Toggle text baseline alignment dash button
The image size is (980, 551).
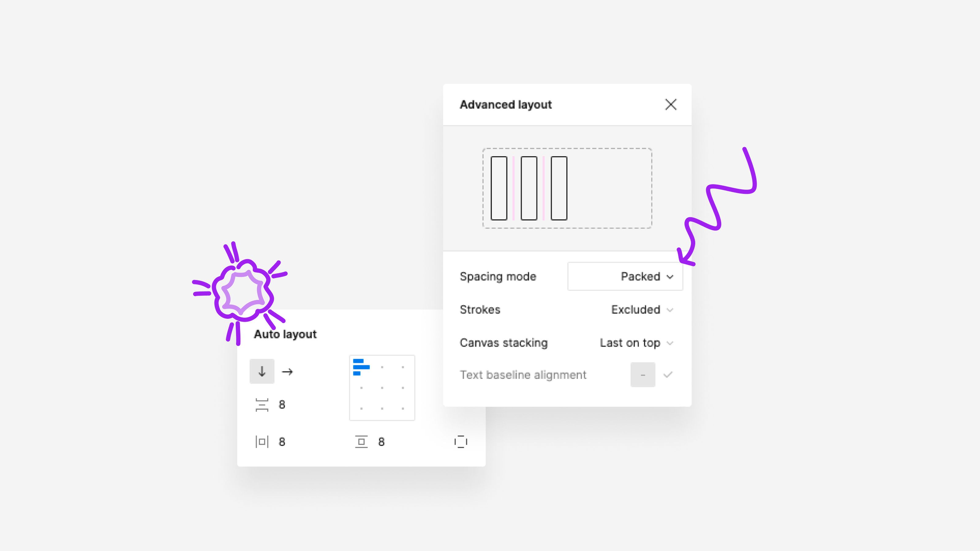point(643,375)
